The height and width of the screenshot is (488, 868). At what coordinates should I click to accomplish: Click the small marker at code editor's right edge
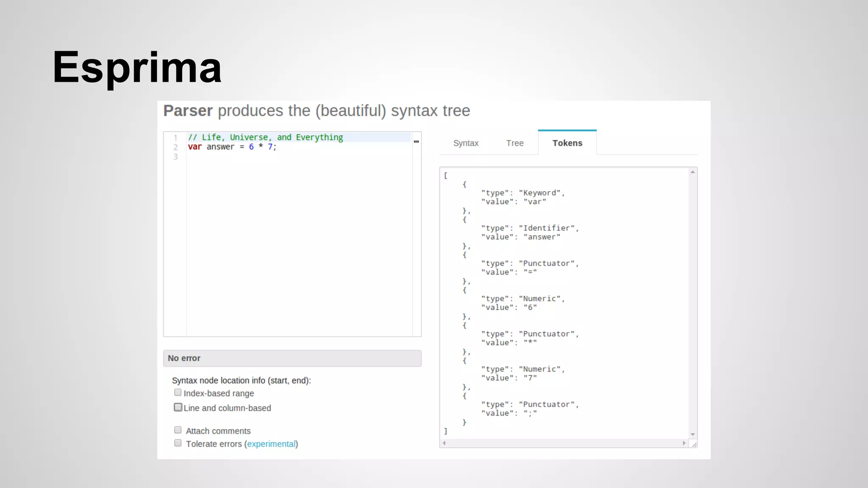[x=416, y=141]
